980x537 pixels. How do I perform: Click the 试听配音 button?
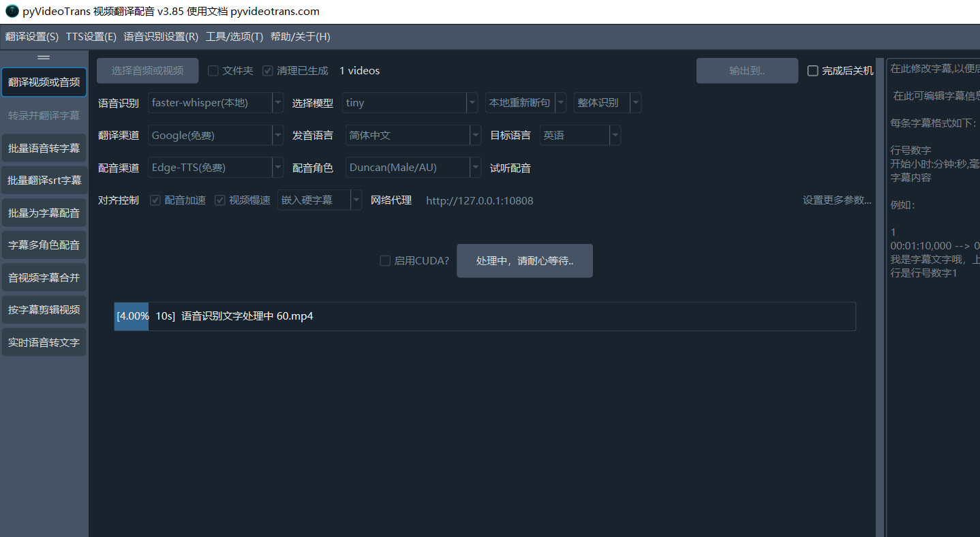click(510, 168)
